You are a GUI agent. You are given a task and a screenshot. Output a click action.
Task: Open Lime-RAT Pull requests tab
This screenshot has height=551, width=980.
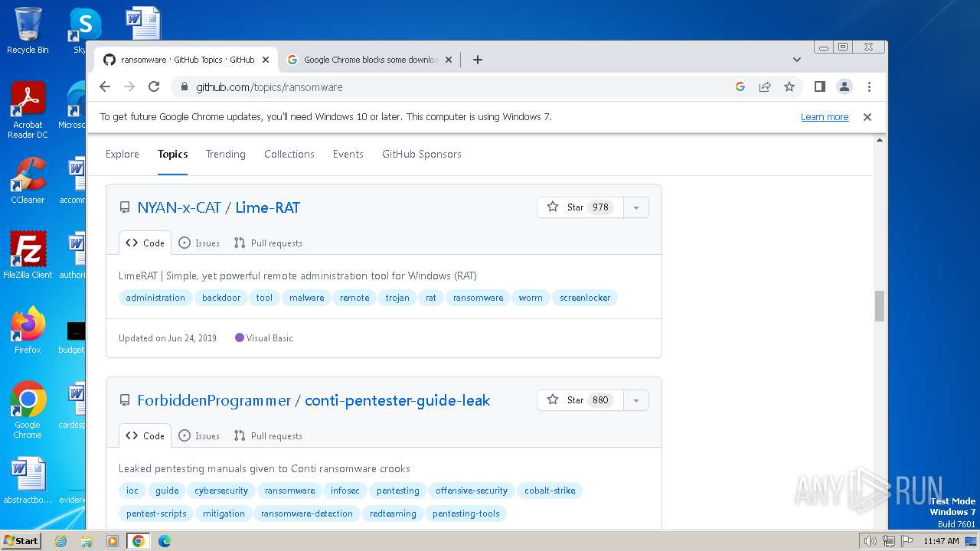268,243
